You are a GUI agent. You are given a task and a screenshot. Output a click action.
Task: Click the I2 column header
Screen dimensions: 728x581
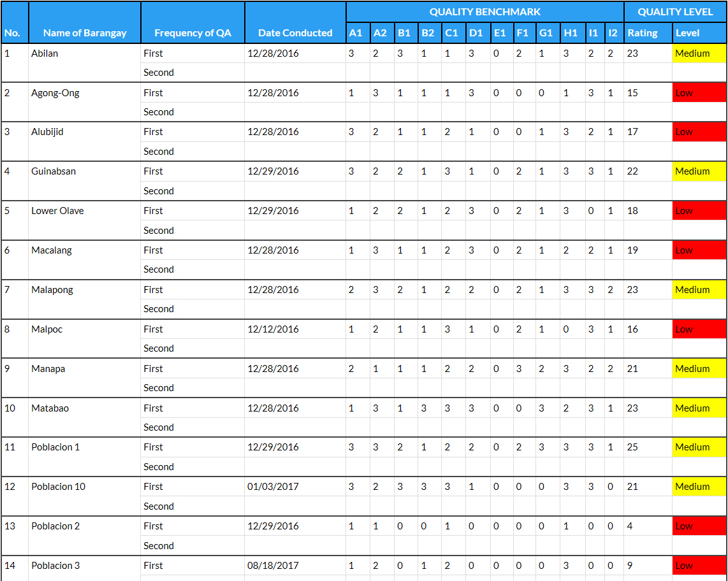pos(615,33)
